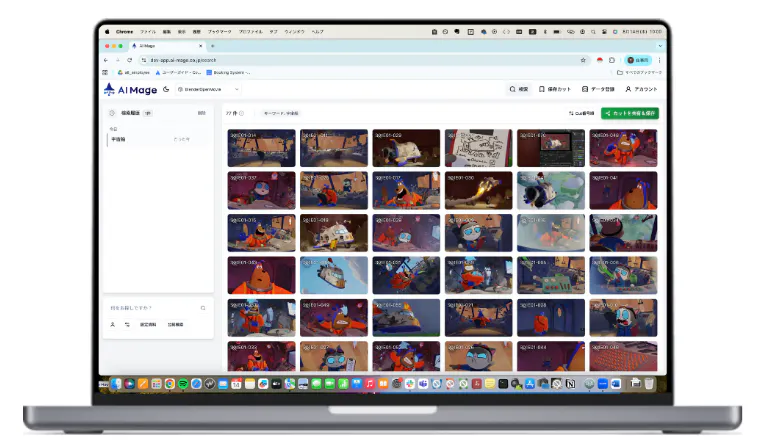The image size is (765, 448).
Task: Open the ブックマーク menu in menu bar
Action: coord(220,32)
